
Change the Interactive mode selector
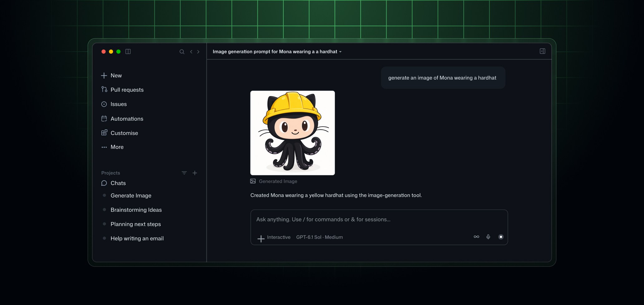(x=279, y=237)
